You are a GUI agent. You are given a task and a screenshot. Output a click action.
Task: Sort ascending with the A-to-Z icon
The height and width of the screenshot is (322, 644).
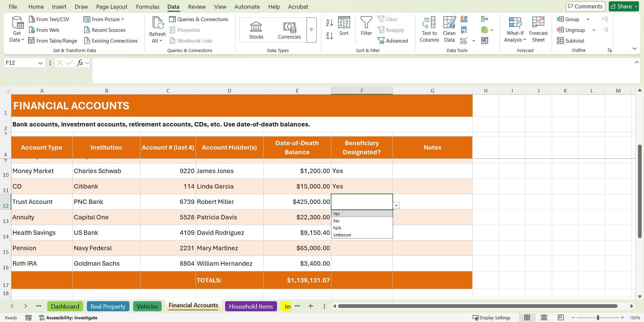click(x=329, y=22)
